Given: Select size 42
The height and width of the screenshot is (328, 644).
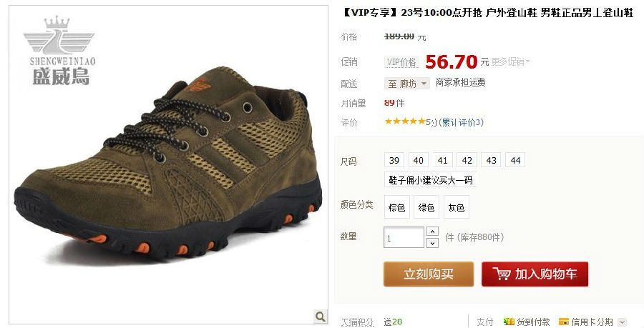Looking at the screenshot, I should coord(467,160).
